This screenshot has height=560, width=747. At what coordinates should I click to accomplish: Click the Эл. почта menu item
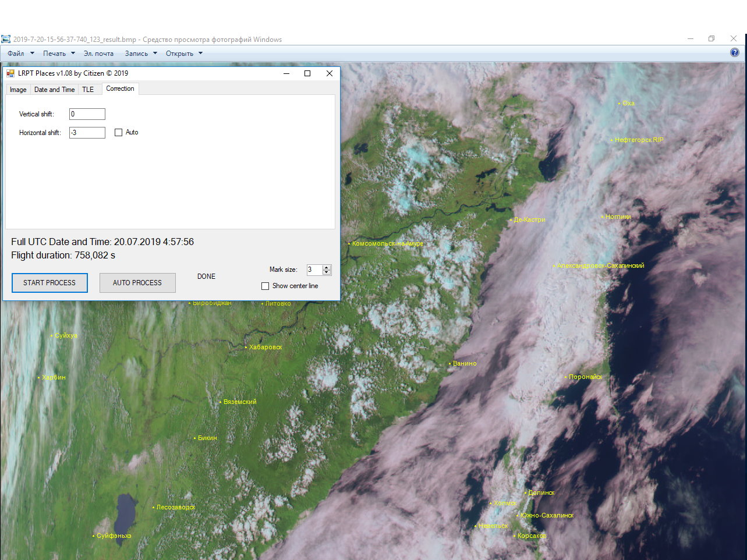pyautogui.click(x=98, y=54)
